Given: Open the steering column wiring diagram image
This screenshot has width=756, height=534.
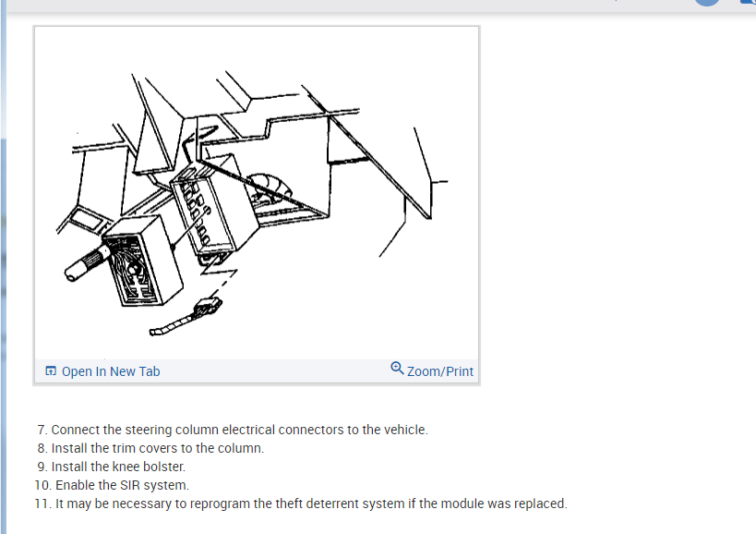Looking at the screenshot, I should 257,193.
